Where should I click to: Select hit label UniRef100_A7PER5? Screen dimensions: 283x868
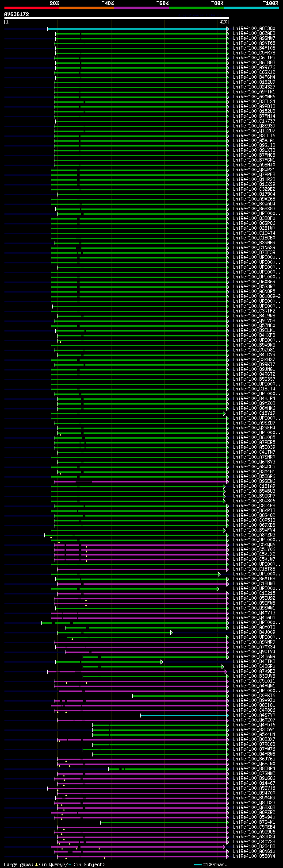pyautogui.click(x=254, y=443)
